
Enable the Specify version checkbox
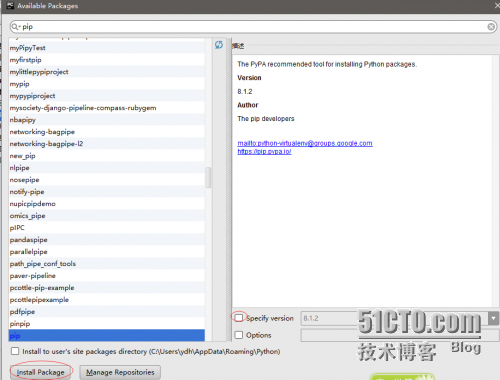pyautogui.click(x=239, y=318)
